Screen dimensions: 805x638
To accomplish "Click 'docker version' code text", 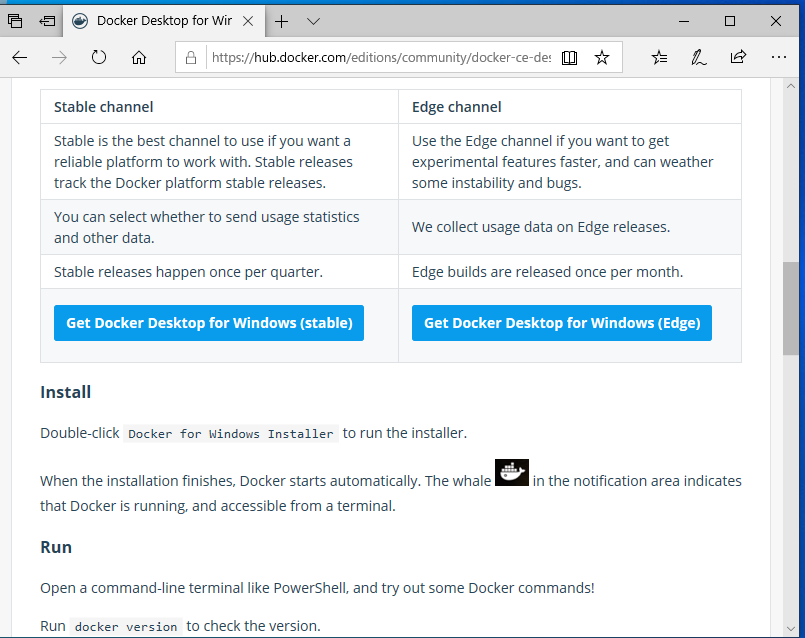I will point(126,627).
